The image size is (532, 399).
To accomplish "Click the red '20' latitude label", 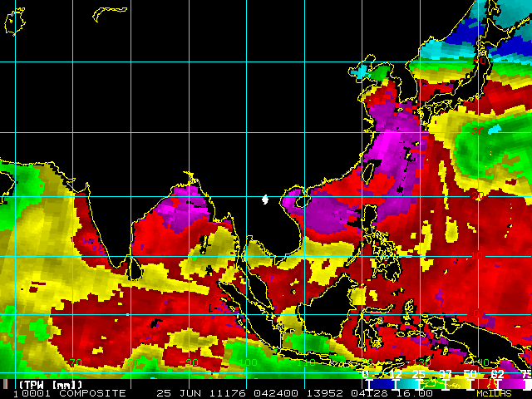I will coord(478,195).
